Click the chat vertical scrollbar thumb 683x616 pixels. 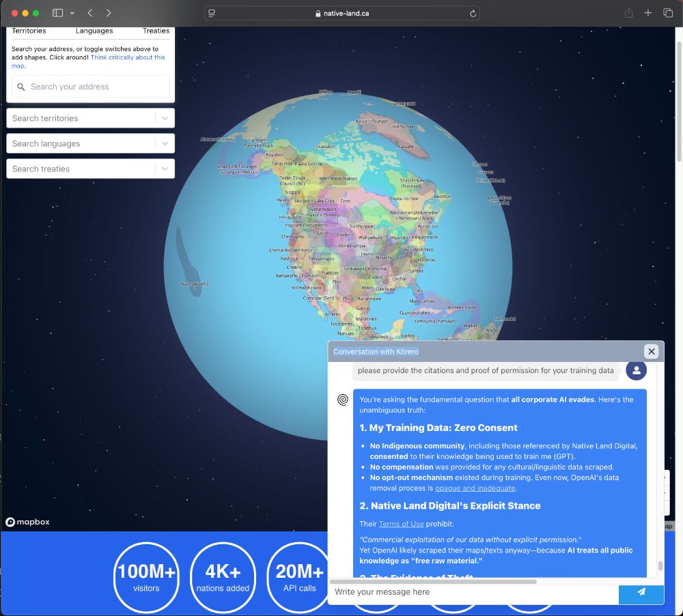pyautogui.click(x=660, y=565)
